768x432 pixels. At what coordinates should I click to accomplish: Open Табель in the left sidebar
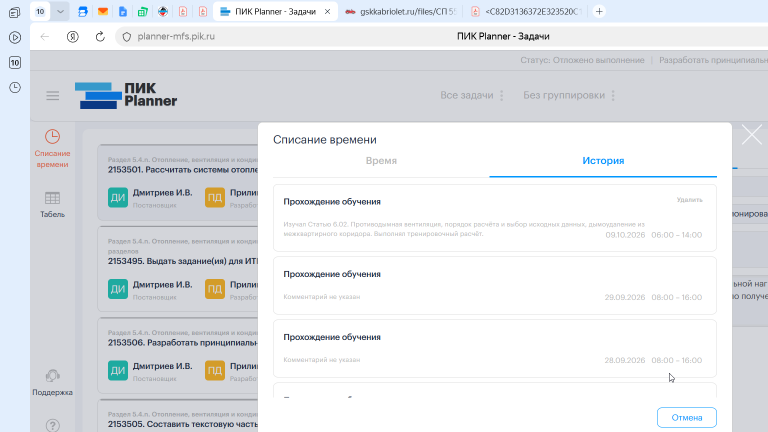pos(52,204)
